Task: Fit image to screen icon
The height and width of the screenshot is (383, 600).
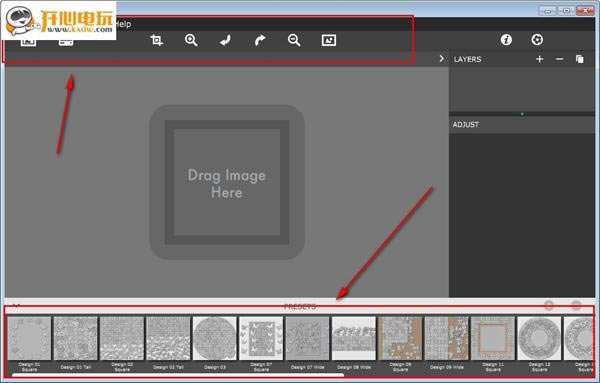Action: [x=329, y=40]
